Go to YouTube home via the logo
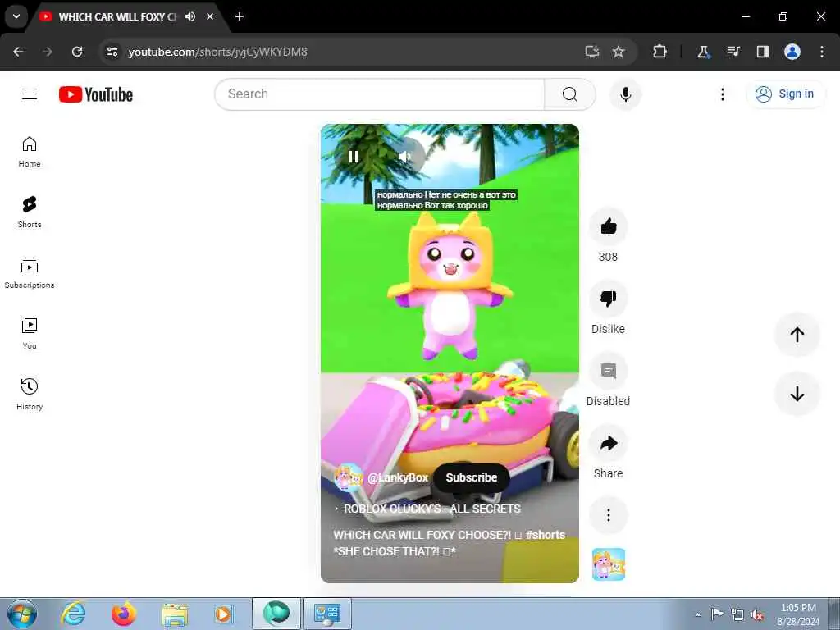The width and height of the screenshot is (840, 630). coord(96,94)
